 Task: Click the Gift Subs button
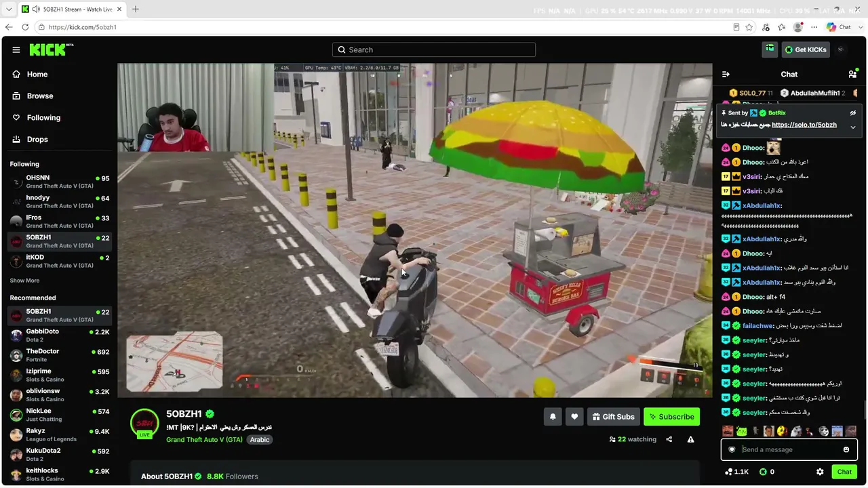613,417
